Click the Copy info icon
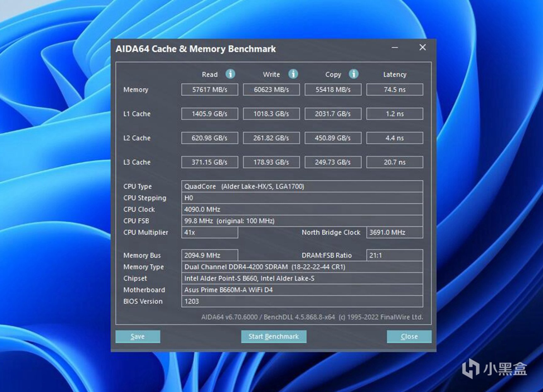This screenshot has height=392, width=543. (354, 74)
